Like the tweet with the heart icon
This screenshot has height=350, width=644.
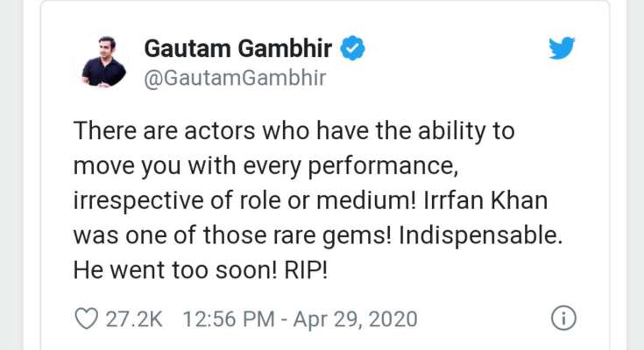(x=86, y=318)
